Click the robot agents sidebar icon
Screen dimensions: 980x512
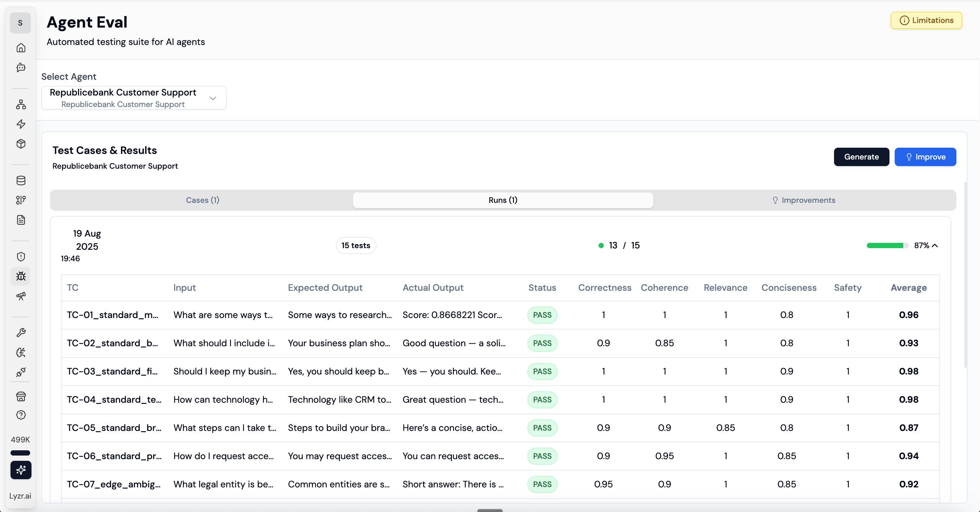21,68
